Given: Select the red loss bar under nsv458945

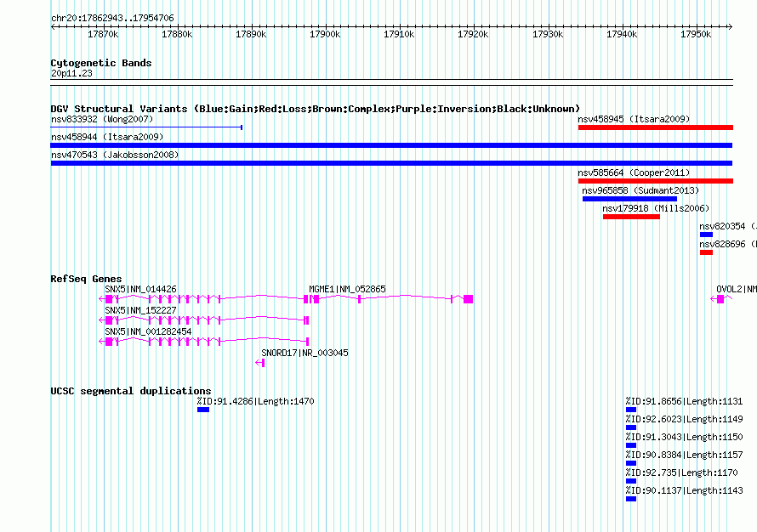Looking at the screenshot, I should [x=656, y=127].
